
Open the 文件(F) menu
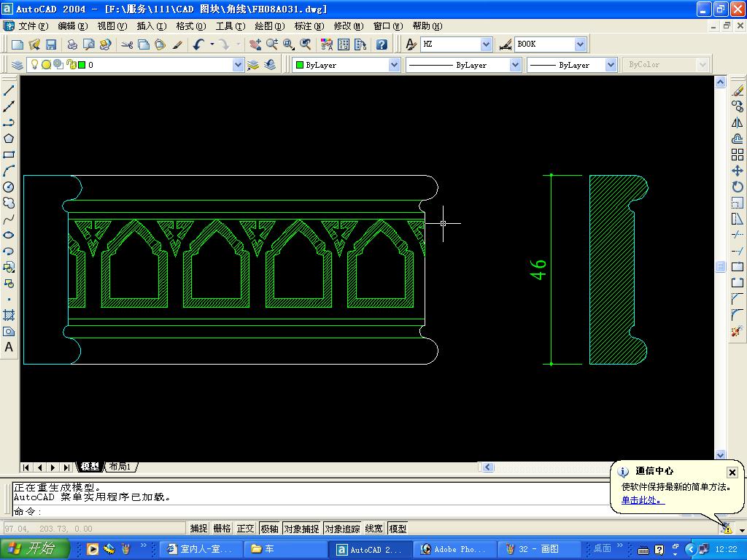point(33,26)
